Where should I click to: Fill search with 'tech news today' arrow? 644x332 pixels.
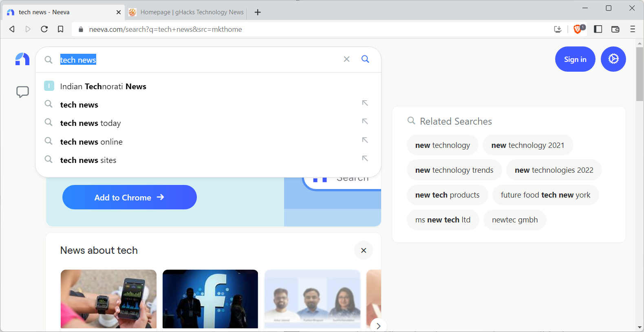pos(365,121)
